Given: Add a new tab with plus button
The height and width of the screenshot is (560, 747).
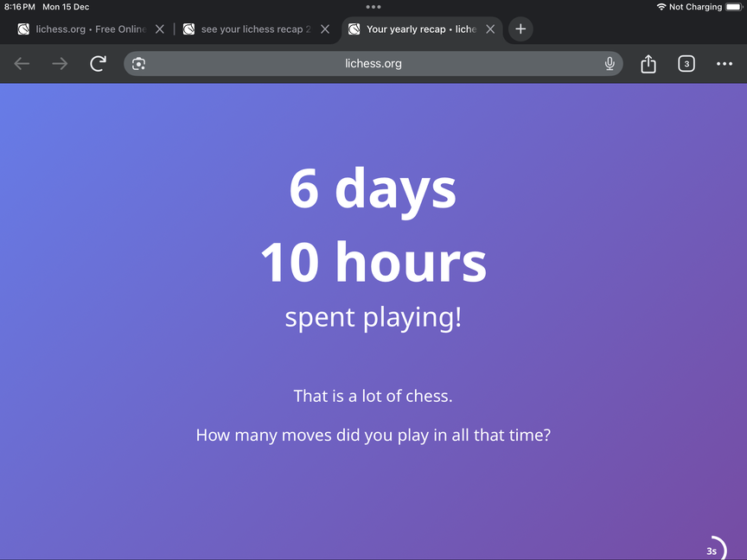Looking at the screenshot, I should click(x=520, y=29).
